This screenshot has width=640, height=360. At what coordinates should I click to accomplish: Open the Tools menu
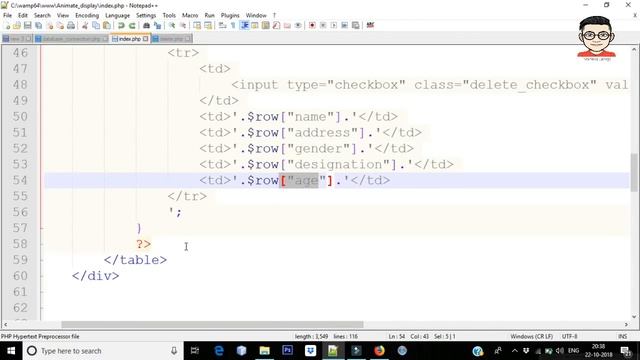point(169,15)
